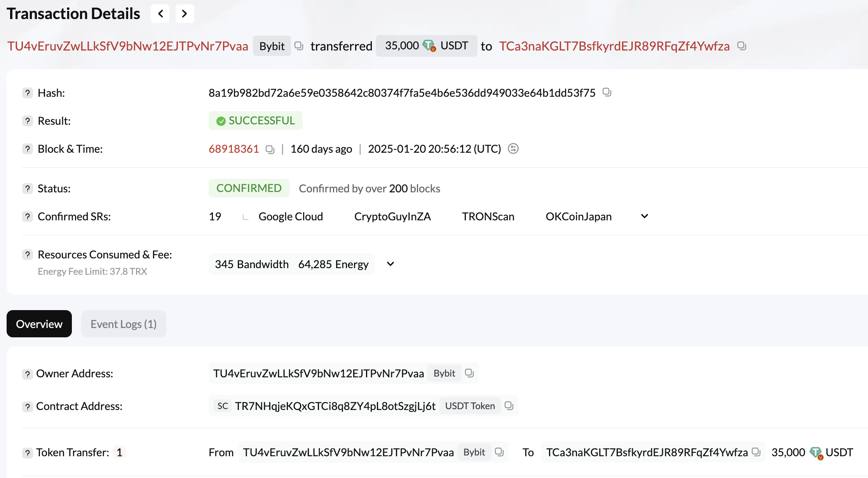Expand the Confirmed SRs list
The width and height of the screenshot is (868, 478).
(x=644, y=216)
